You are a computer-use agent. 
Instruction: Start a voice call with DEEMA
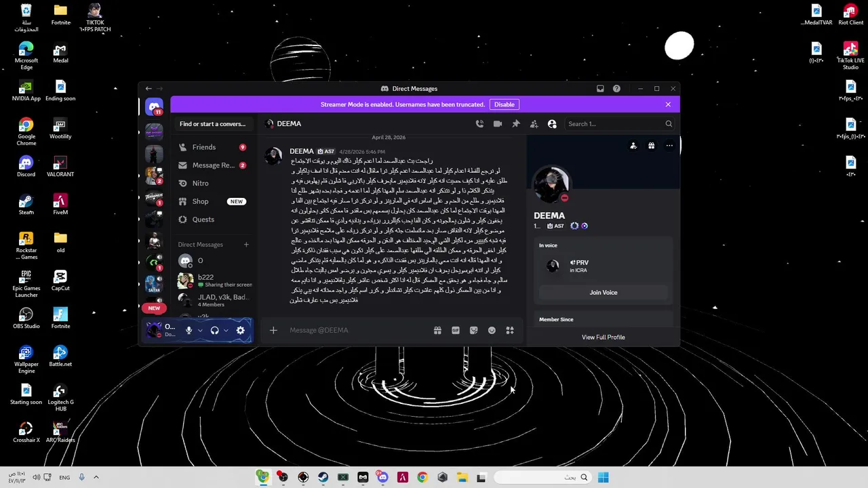479,124
